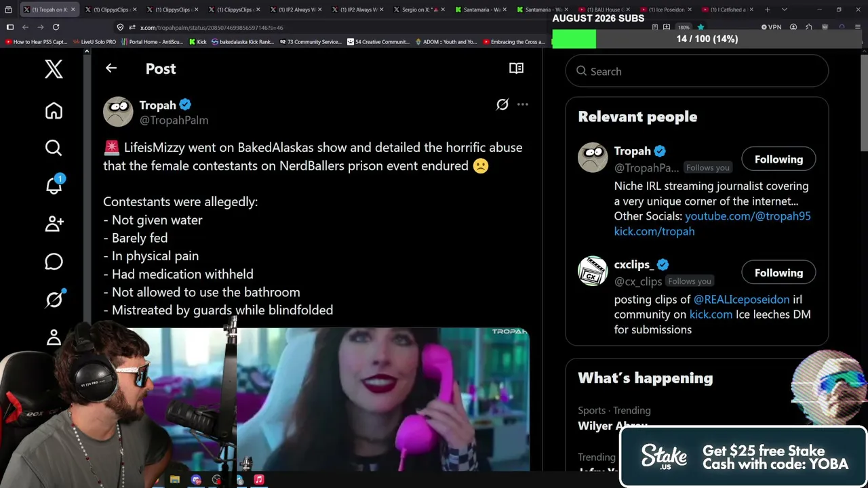Open the browser account profile icon
Image resolution: width=868 pixels, height=488 pixels.
point(793,27)
